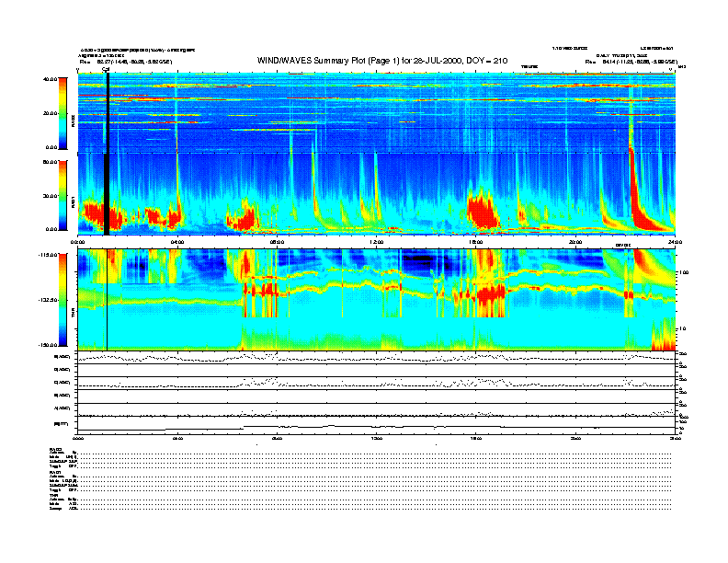
Task: Select the 40.00 label on RAD2 scale
Action: pos(50,79)
